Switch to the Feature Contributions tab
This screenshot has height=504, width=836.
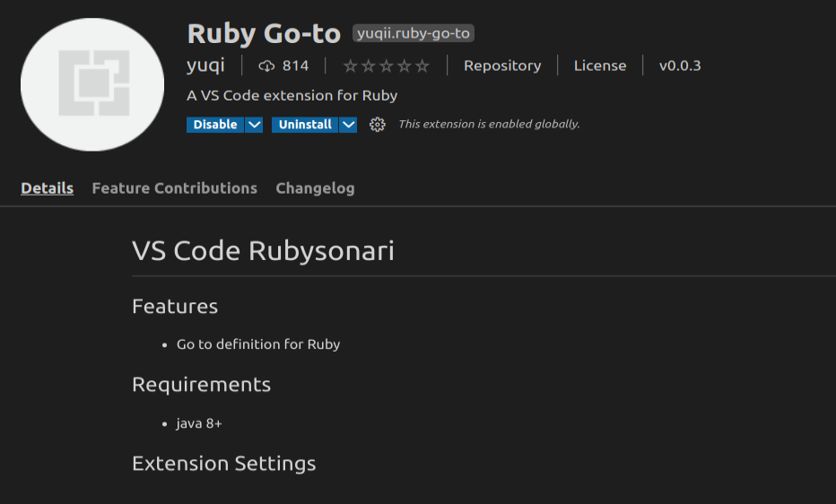pyautogui.click(x=174, y=188)
